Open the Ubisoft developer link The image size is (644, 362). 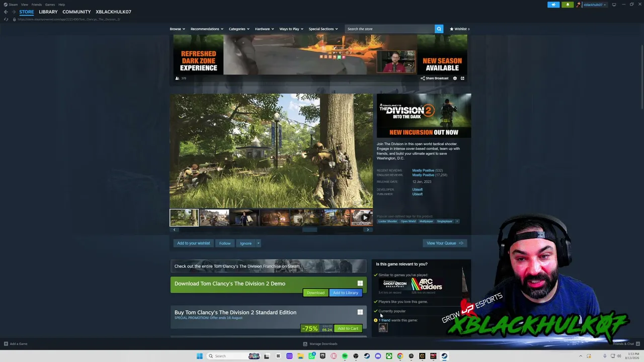pyautogui.click(x=418, y=190)
